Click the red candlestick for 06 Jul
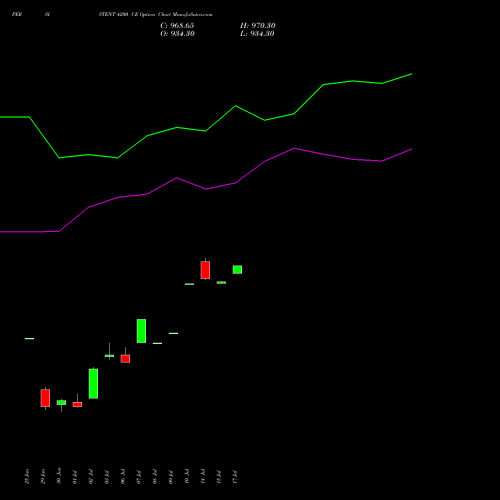 [x=125, y=358]
